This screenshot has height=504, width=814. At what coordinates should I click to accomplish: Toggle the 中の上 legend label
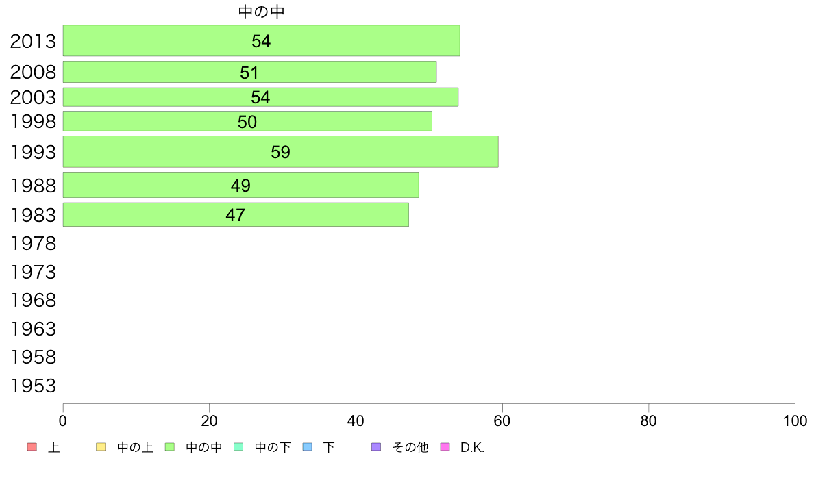(x=135, y=448)
